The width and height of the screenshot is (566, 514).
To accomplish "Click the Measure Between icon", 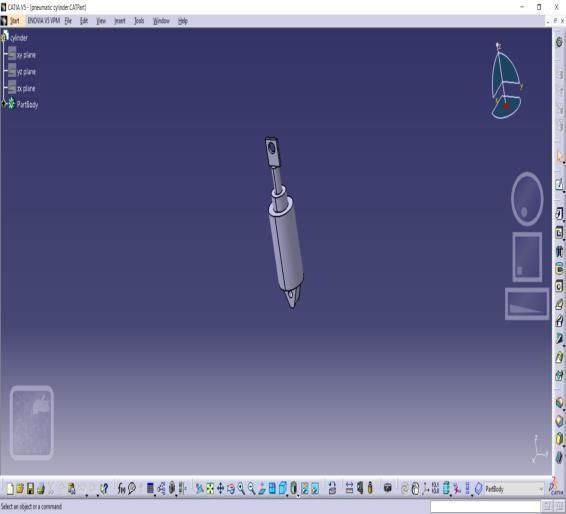I will click(x=349, y=489).
